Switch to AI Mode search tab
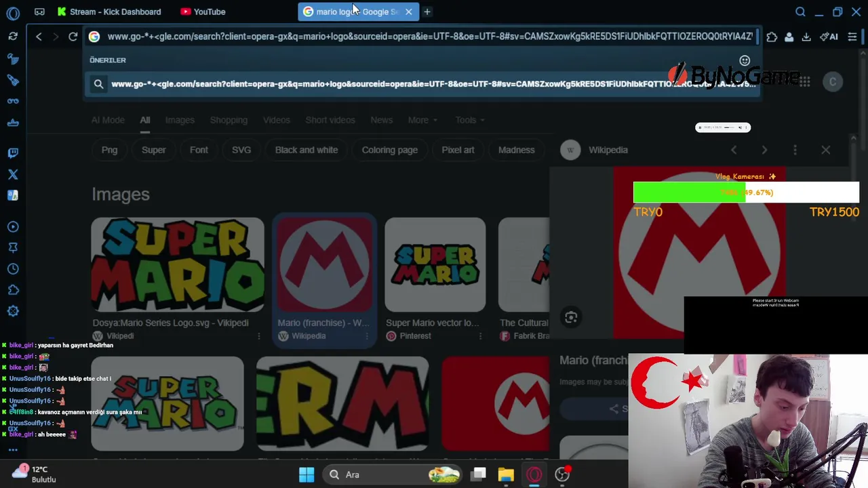 point(108,120)
